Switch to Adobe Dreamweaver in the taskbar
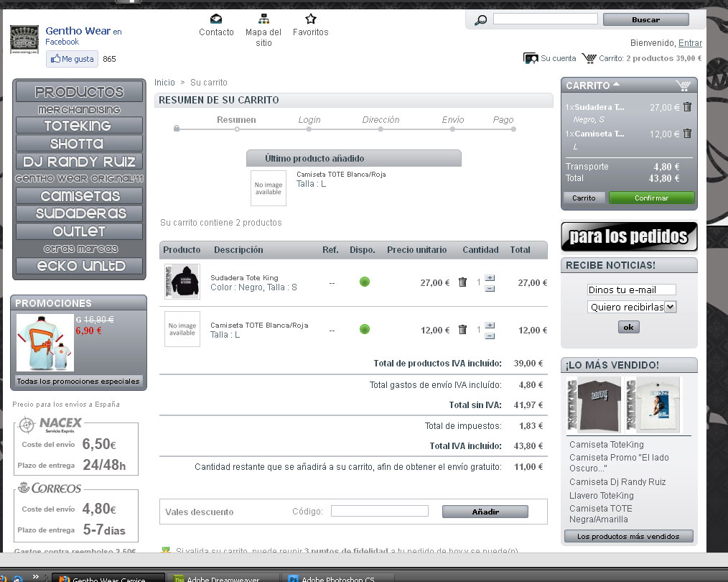The image size is (728, 582). point(223,578)
